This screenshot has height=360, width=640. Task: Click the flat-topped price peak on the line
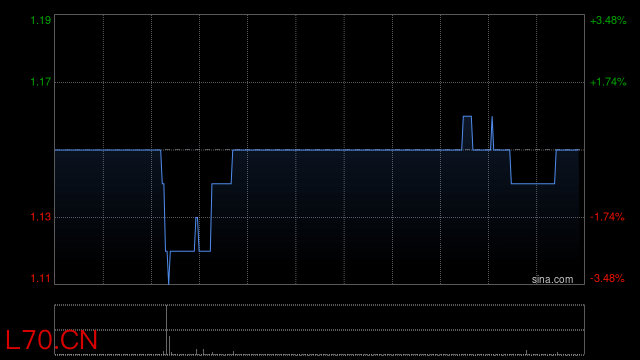point(467,117)
